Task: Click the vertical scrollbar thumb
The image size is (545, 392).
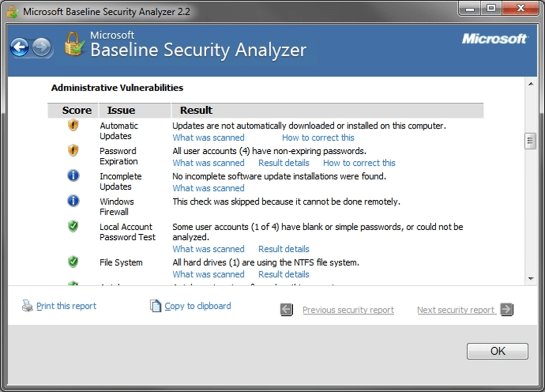Action: (530, 141)
